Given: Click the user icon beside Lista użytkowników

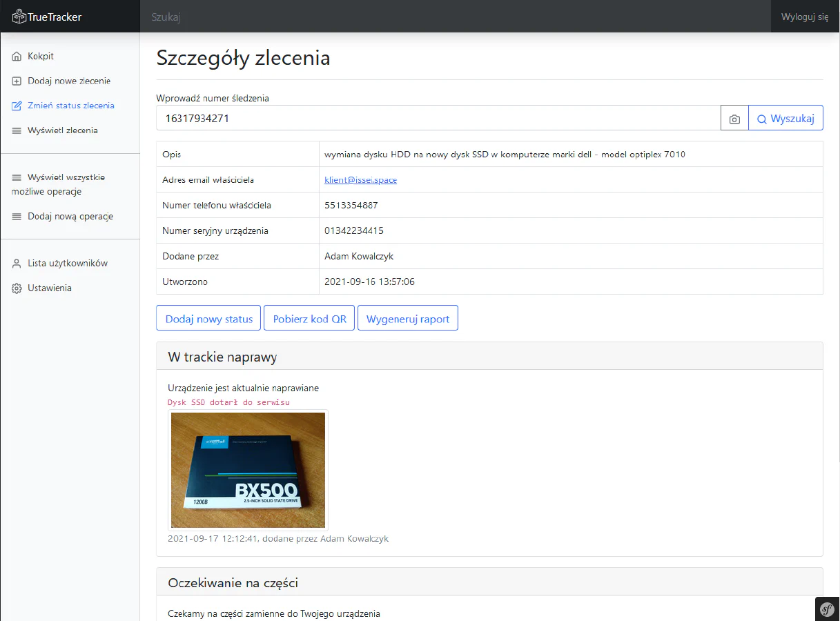Looking at the screenshot, I should pos(17,264).
